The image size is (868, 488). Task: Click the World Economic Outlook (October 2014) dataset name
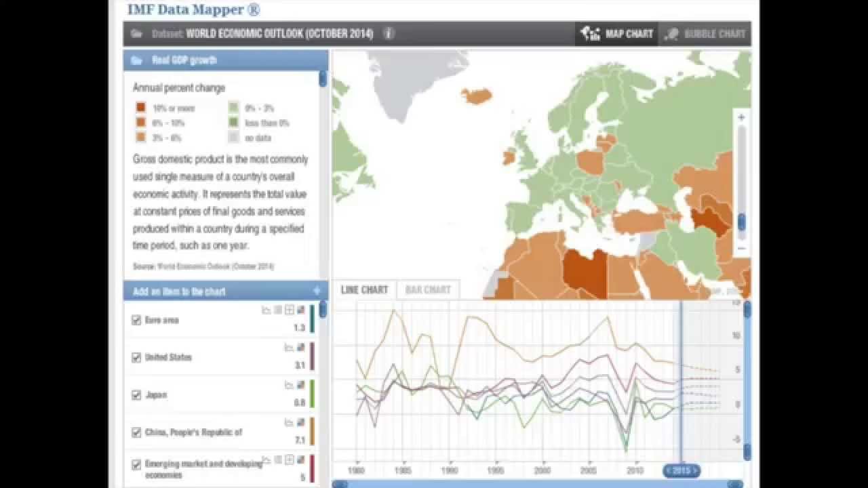pyautogui.click(x=279, y=33)
